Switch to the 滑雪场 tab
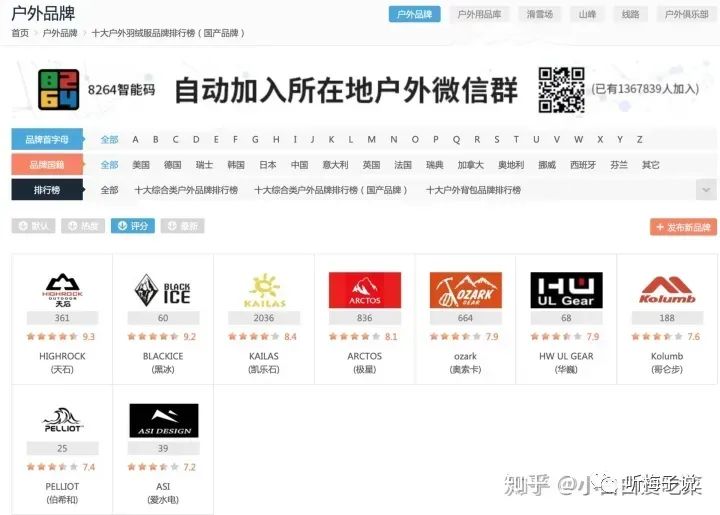The width and height of the screenshot is (720, 515). pos(540,14)
